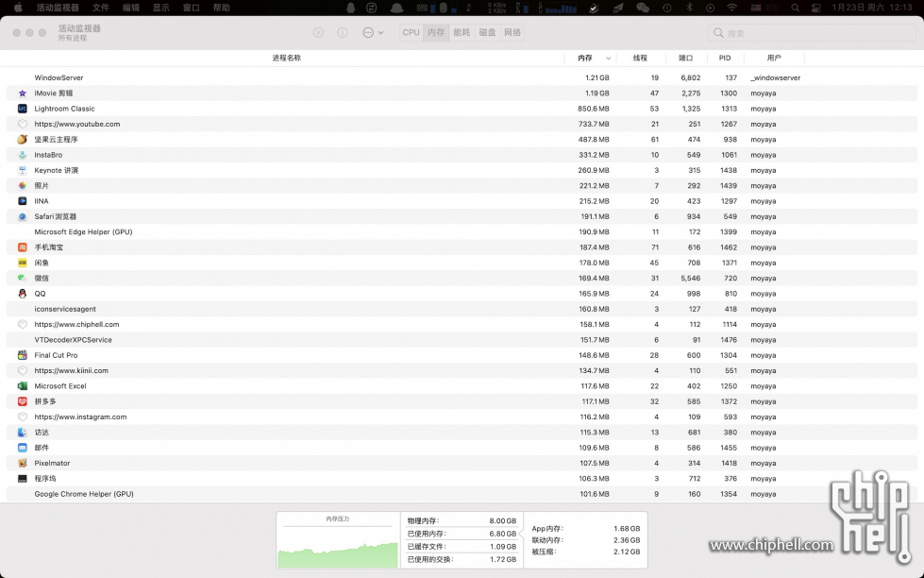This screenshot has width=924, height=578.
Task: Select the WindowServer process row
Action: tap(462, 77)
